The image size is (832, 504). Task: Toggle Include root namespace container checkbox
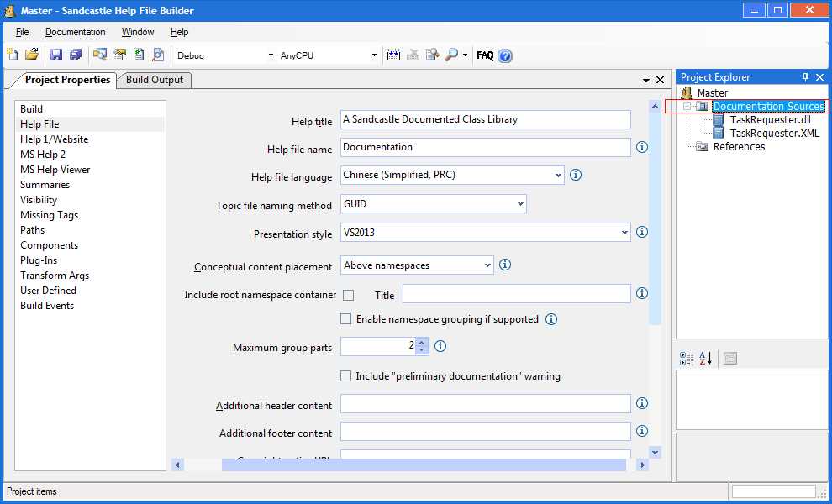pos(349,296)
